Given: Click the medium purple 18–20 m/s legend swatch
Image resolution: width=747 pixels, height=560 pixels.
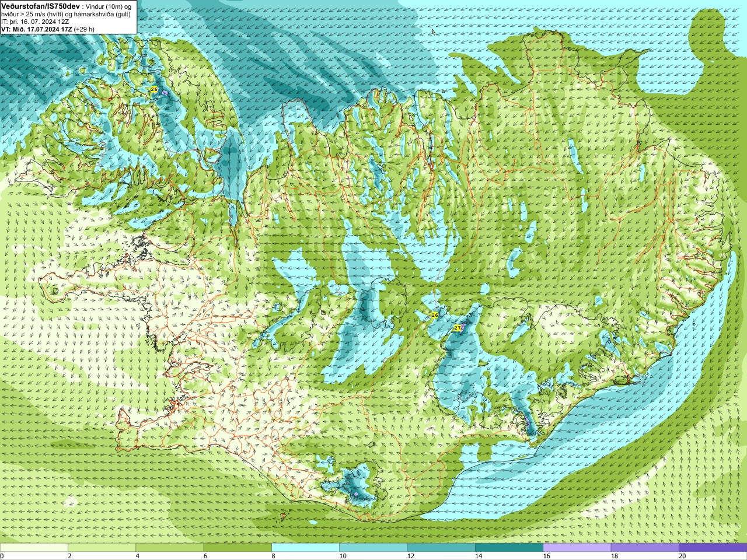Looking at the screenshot, I should (x=645, y=548).
